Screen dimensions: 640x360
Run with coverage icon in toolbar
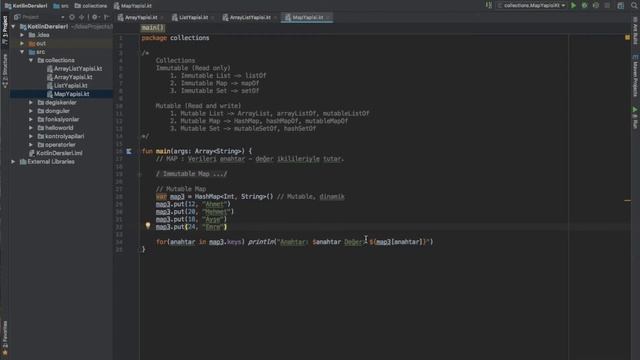point(596,6)
